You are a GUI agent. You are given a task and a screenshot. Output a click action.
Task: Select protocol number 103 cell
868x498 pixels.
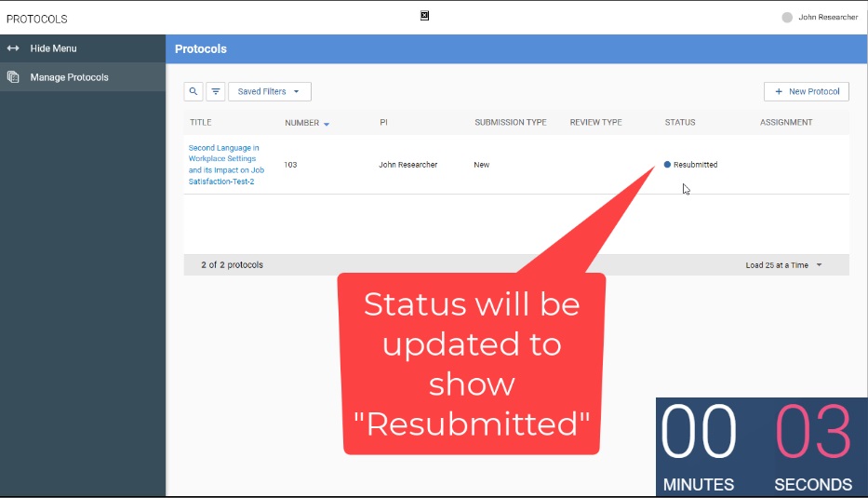coord(290,165)
